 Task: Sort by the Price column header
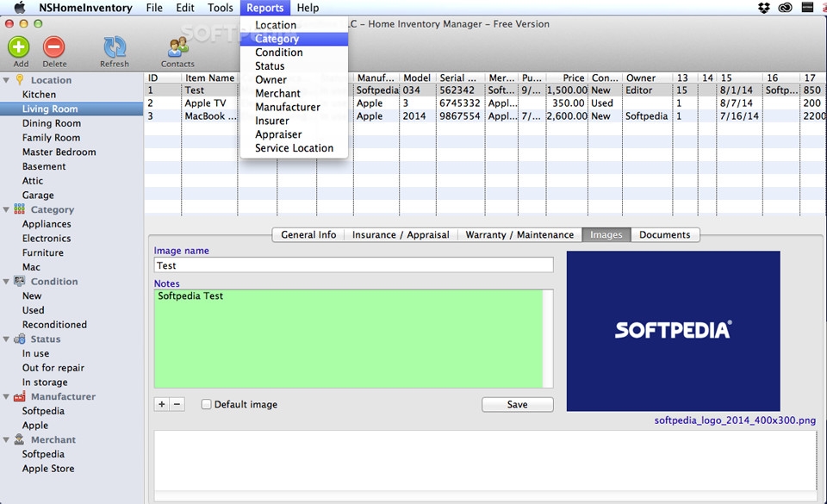coord(567,78)
